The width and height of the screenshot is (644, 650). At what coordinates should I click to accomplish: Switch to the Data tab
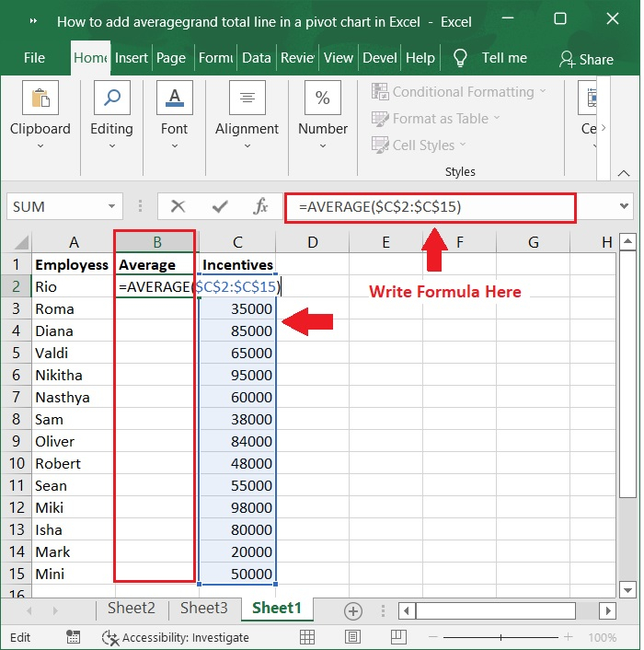click(257, 58)
